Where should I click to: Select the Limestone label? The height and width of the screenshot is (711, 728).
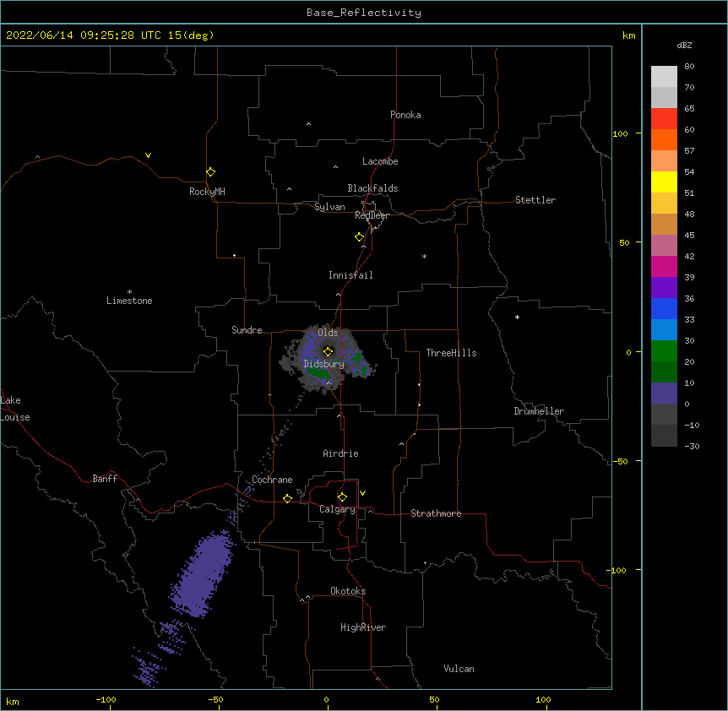[x=129, y=301]
